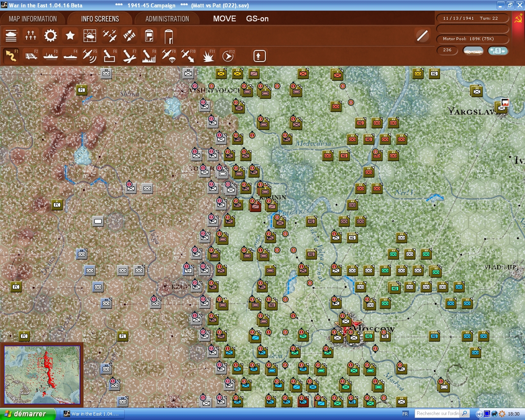Click the minimap overview thumbnail
This screenshot has width=525, height=420.
click(x=42, y=375)
